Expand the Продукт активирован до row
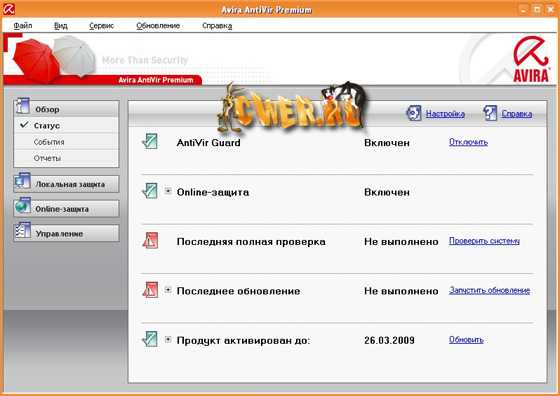560x396 pixels. [168, 339]
